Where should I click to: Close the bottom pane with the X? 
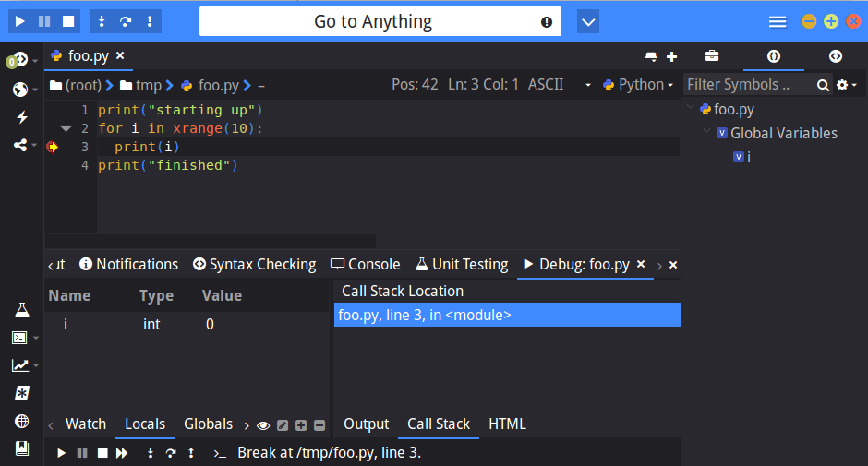tap(673, 265)
